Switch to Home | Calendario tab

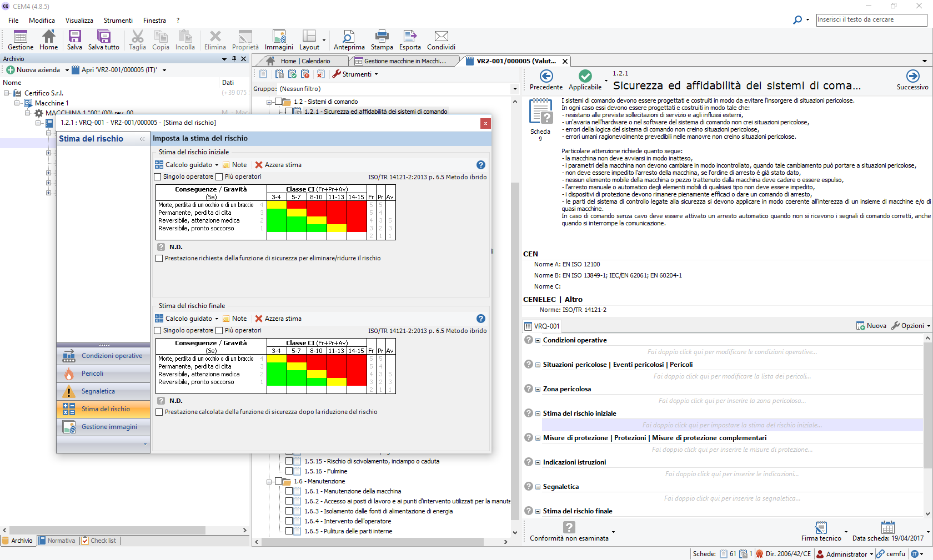305,61
